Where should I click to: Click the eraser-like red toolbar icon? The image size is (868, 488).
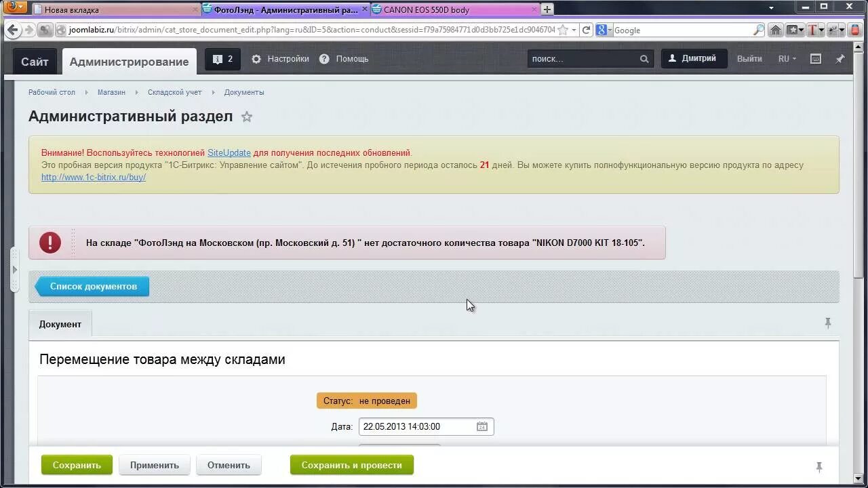(x=854, y=30)
